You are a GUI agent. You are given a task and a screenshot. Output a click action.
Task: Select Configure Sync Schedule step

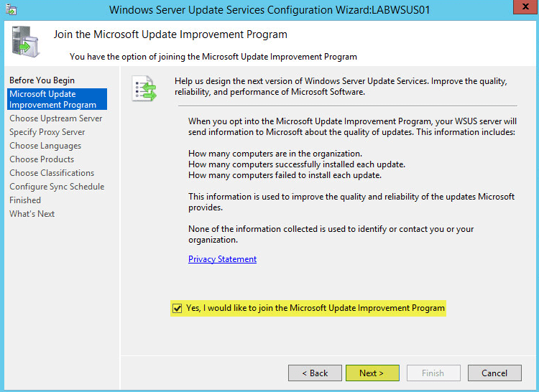[57, 187]
